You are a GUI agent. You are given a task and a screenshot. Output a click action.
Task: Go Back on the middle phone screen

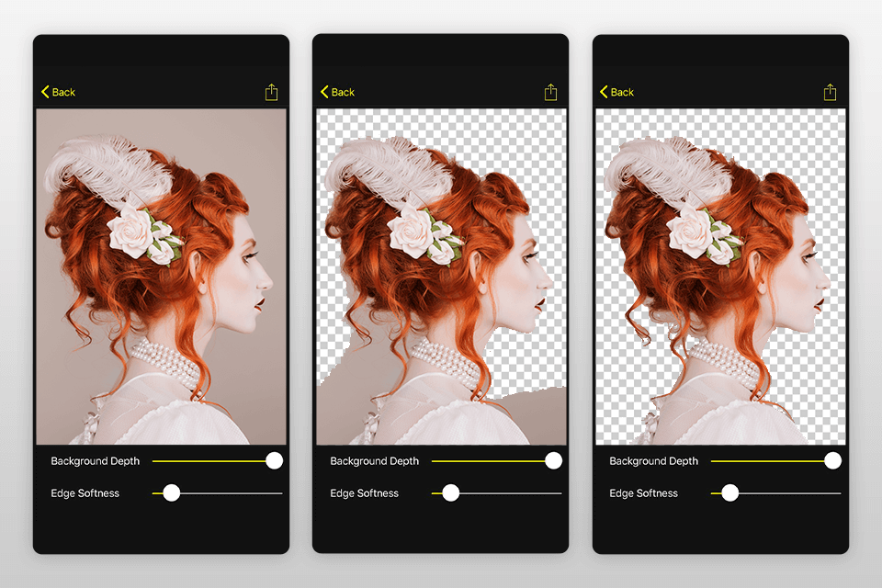tap(337, 92)
